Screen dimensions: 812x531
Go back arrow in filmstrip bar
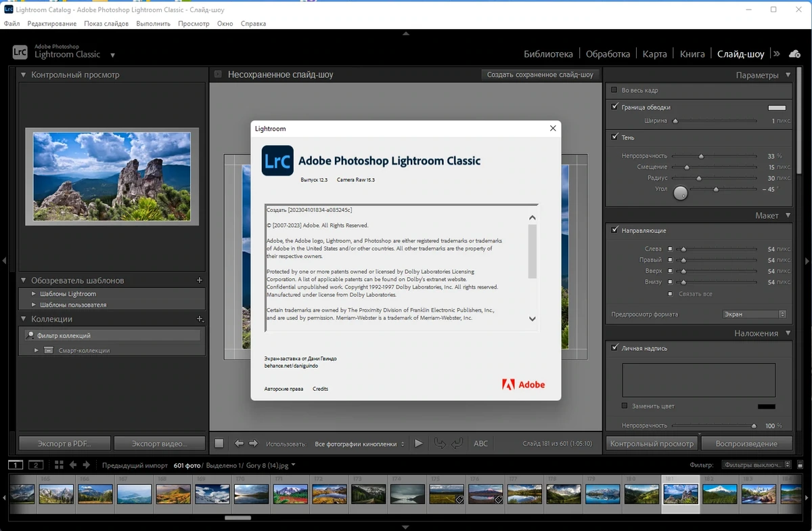[x=74, y=465]
